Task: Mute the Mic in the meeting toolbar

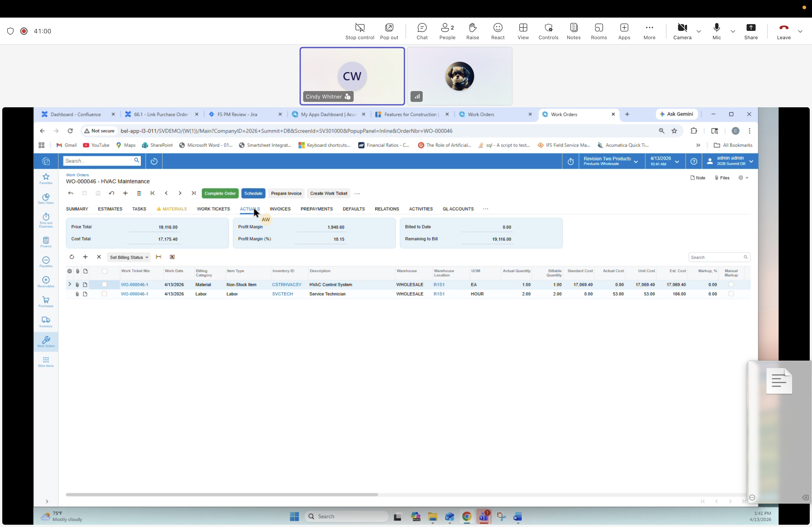Action: click(x=716, y=31)
